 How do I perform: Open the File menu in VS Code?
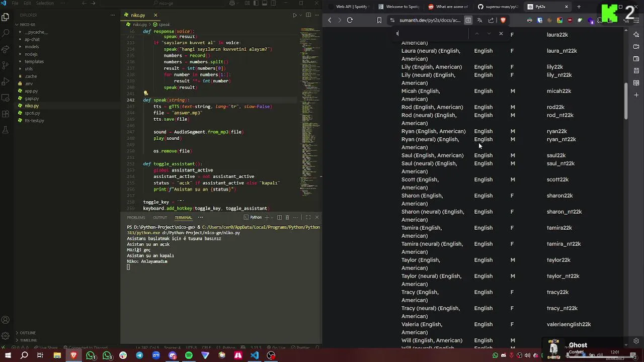coord(15,3)
